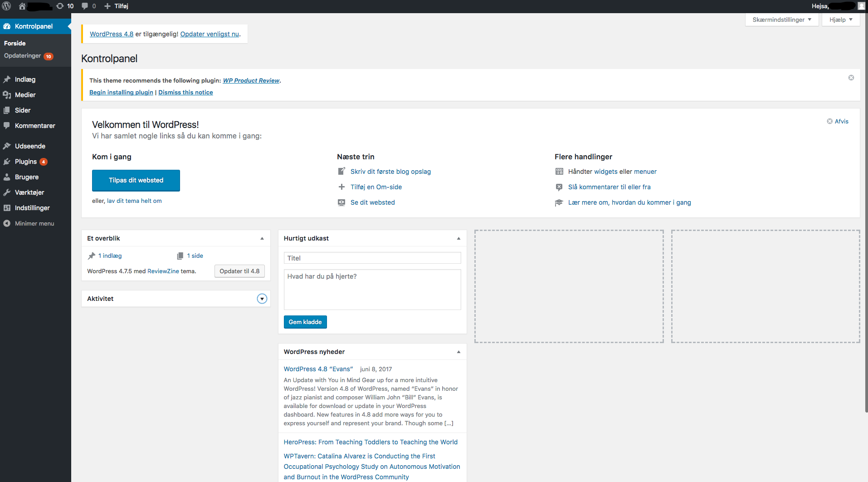Viewport: 868px width, 482px height.
Task: Click into the Titel input field
Action: 372,258
